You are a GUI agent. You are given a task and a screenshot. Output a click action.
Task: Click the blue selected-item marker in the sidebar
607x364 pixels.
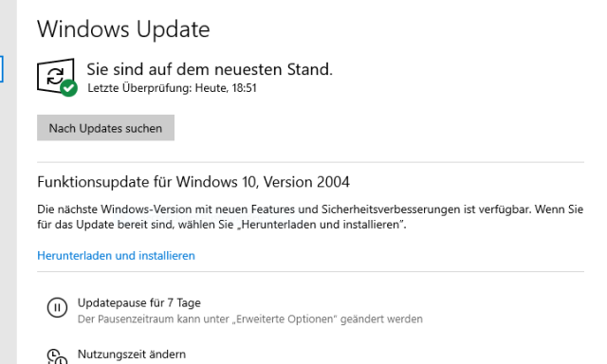(x=2, y=69)
